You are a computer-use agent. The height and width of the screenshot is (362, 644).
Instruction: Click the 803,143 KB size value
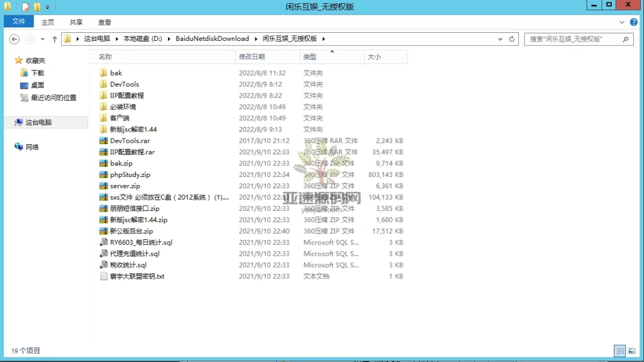(386, 174)
